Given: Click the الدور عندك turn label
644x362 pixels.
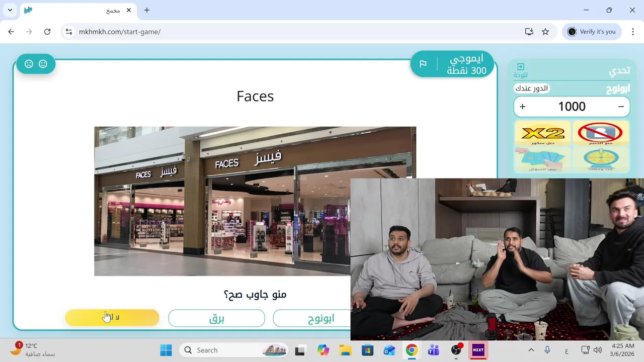Looking at the screenshot, I should [x=532, y=88].
